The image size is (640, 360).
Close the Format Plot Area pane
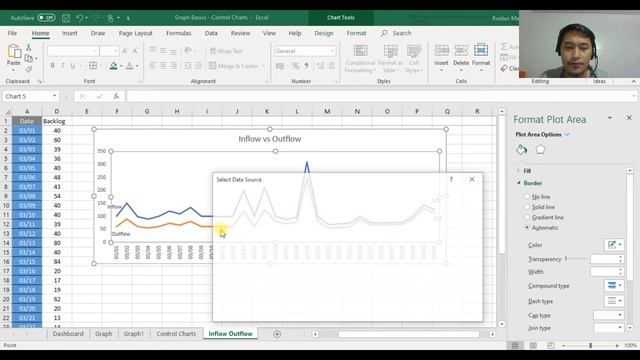click(x=629, y=118)
